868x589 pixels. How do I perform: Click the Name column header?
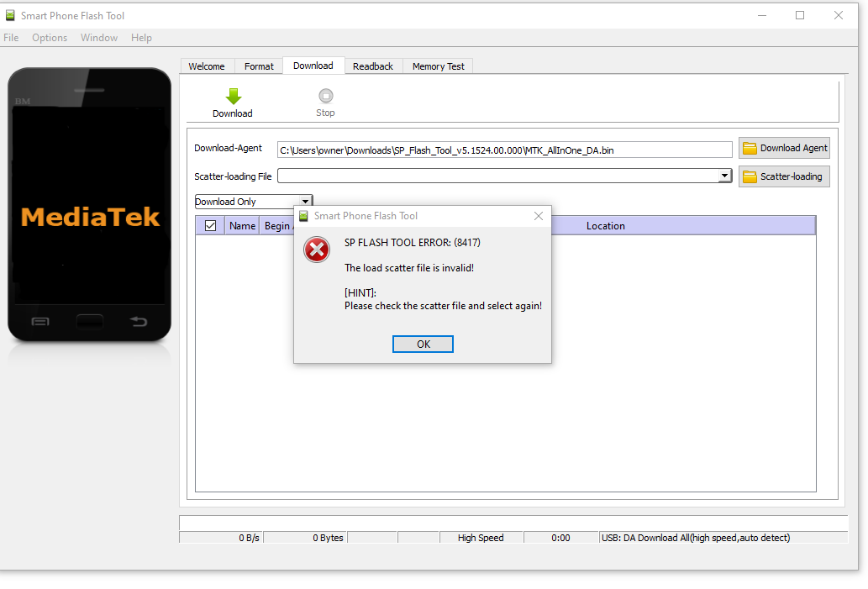coord(243,226)
